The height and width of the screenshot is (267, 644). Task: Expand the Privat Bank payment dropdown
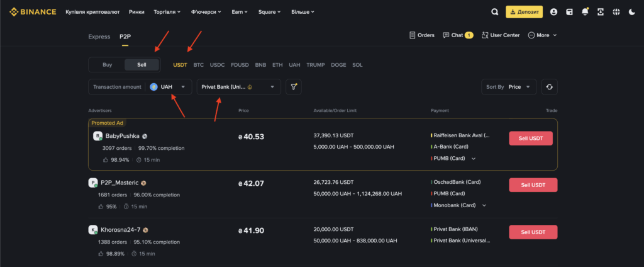[239, 87]
